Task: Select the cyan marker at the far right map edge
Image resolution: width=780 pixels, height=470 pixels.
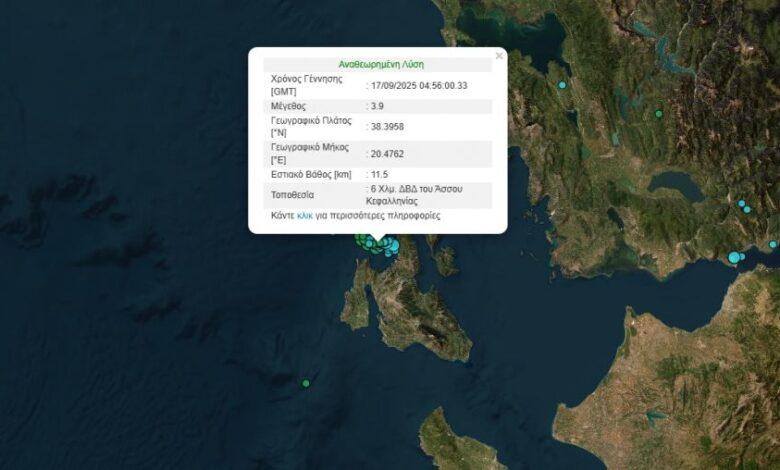Action: [x=772, y=244]
